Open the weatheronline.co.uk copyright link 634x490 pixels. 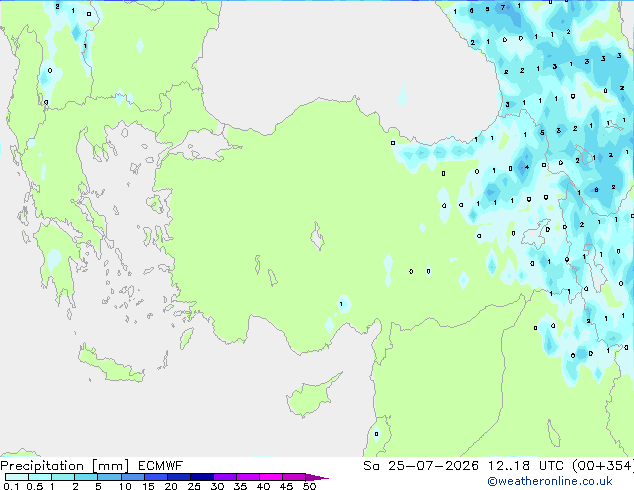click(550, 481)
